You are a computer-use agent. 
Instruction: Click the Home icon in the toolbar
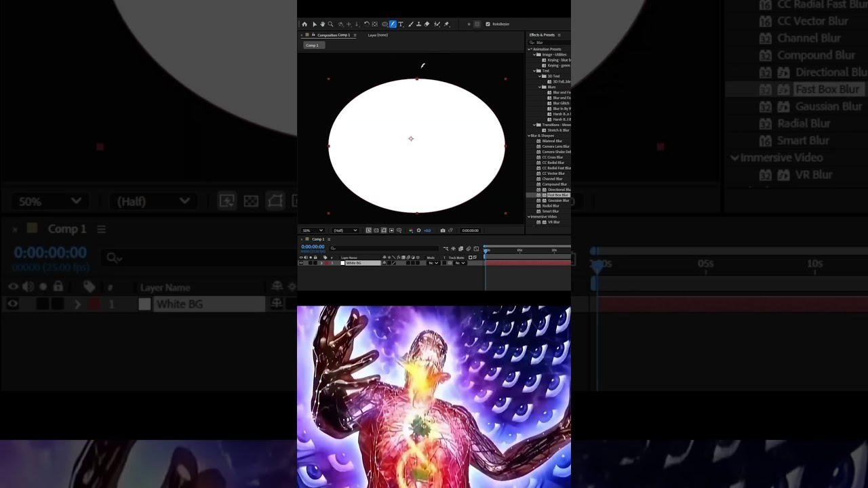click(x=304, y=24)
